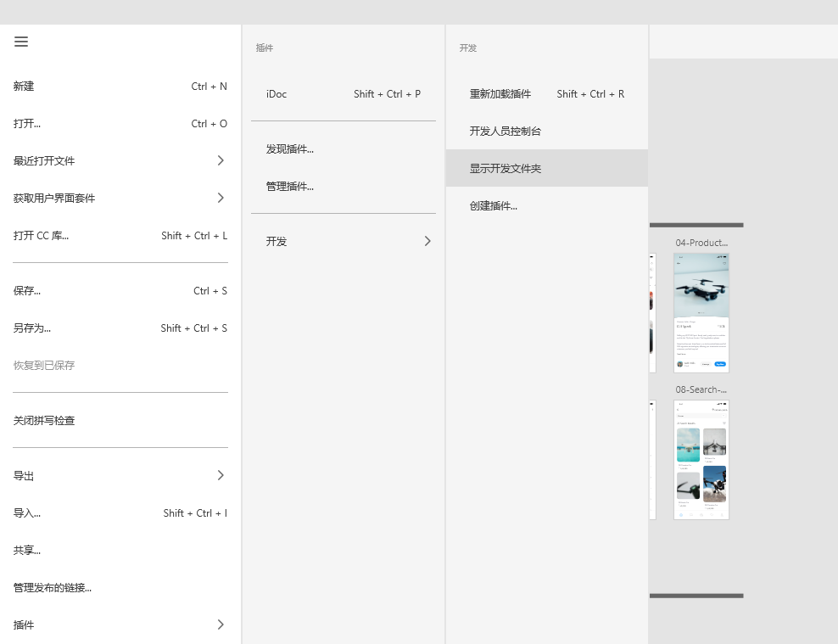This screenshot has width=838, height=644.
Task: Open 打开 CC 库... option
Action: tap(41, 236)
